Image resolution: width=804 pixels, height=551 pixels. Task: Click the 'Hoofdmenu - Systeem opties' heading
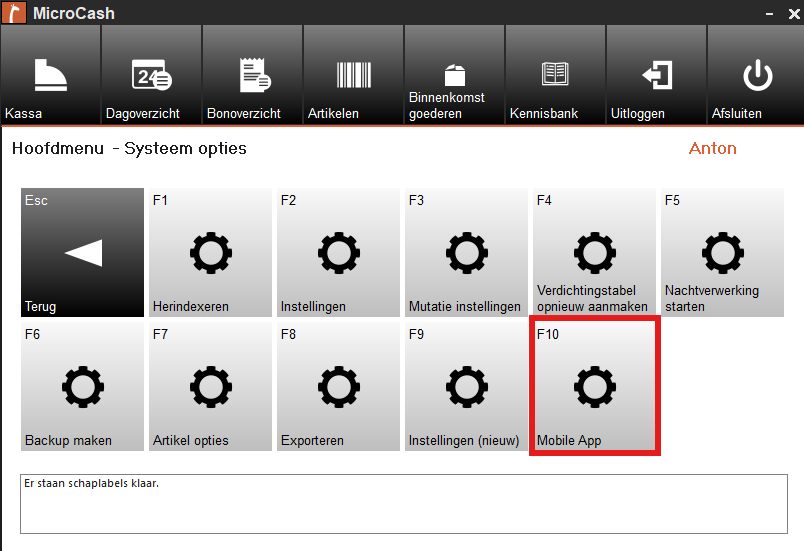point(129,149)
